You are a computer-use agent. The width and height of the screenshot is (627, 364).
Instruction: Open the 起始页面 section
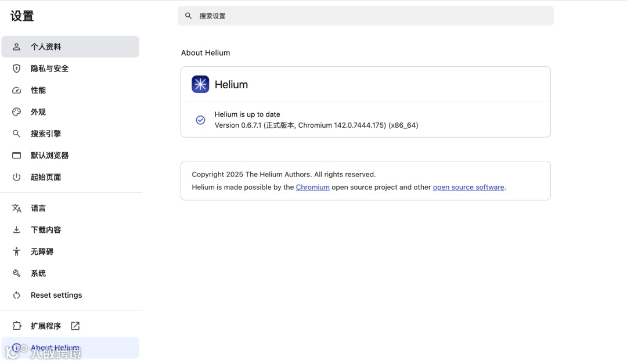(x=70, y=177)
